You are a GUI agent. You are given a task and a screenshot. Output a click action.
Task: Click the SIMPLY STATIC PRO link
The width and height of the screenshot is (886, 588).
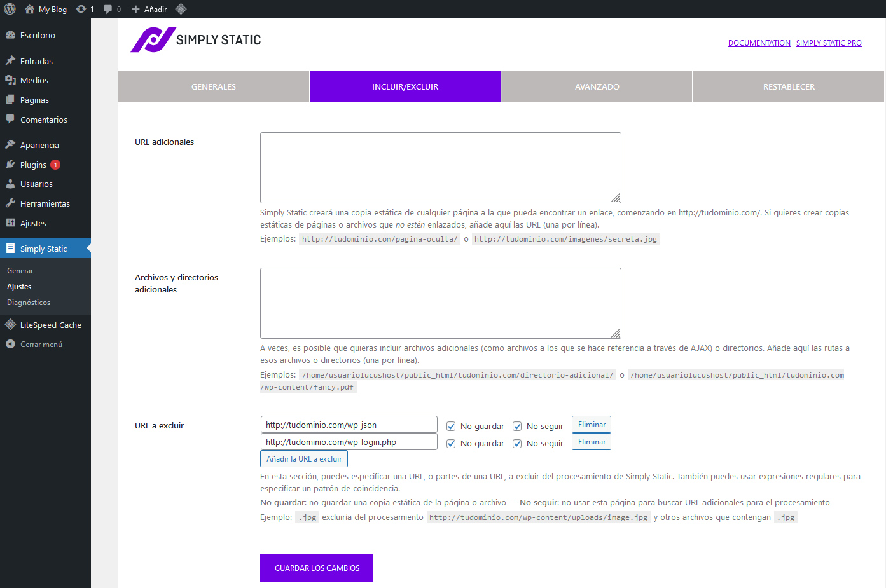(829, 43)
